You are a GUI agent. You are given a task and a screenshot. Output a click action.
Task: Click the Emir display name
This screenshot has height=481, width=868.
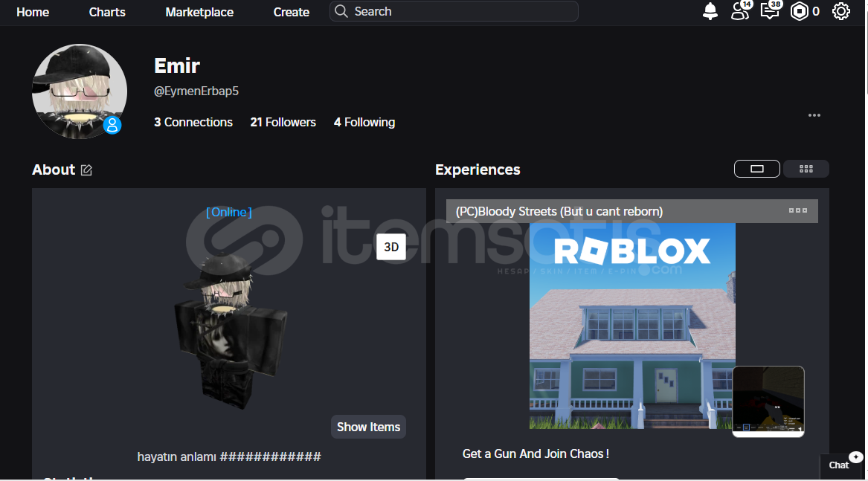pos(176,66)
